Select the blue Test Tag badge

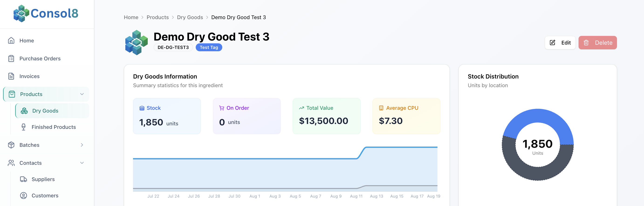(209, 47)
